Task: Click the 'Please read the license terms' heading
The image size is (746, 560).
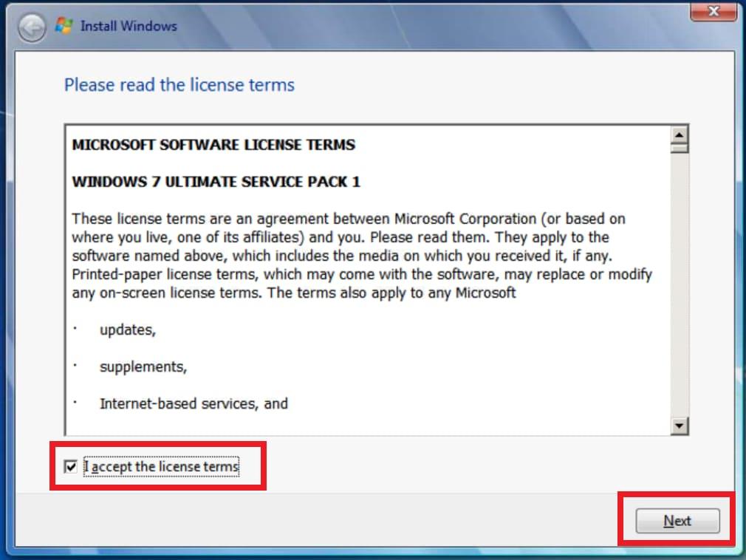Action: click(179, 85)
